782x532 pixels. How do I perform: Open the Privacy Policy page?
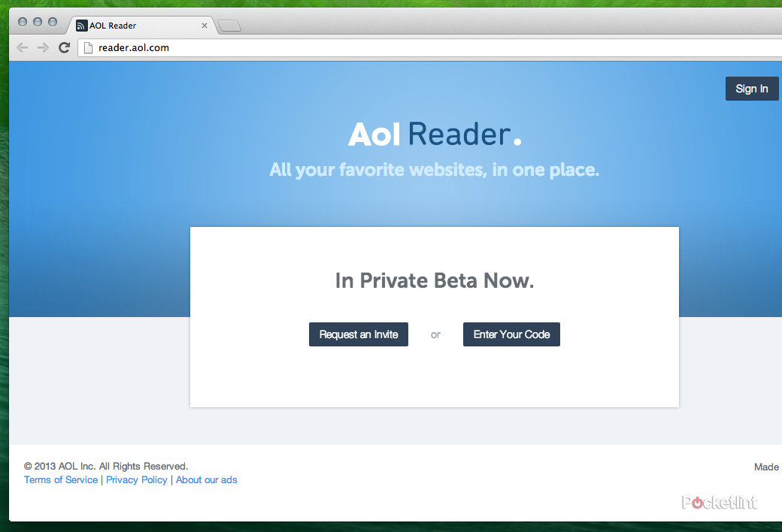click(136, 479)
